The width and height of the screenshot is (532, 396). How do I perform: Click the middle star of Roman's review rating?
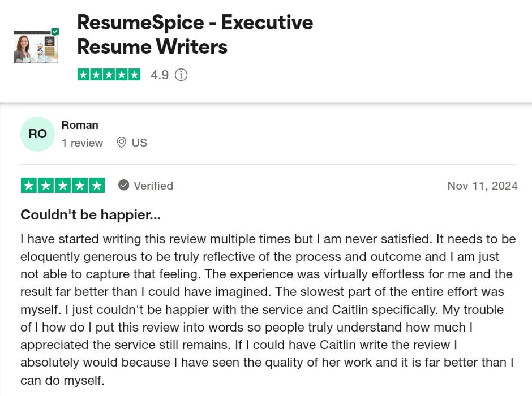click(63, 186)
